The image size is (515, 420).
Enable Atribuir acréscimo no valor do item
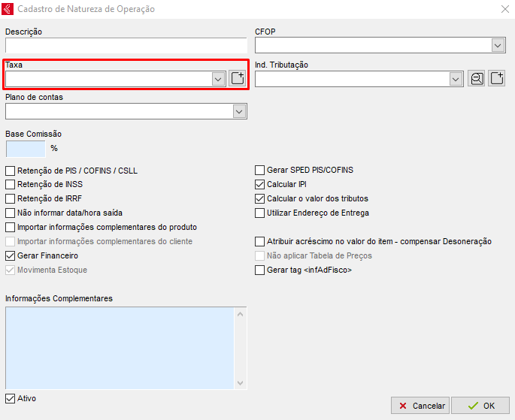pos(260,241)
